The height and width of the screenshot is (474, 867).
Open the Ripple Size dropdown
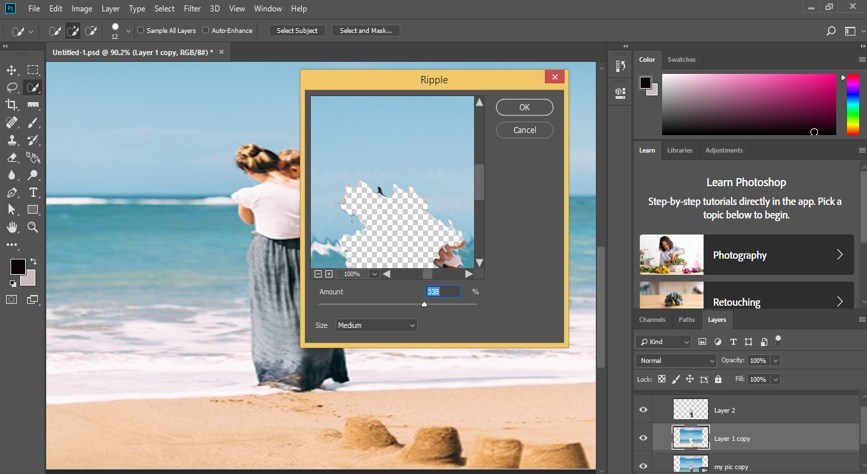pos(376,325)
